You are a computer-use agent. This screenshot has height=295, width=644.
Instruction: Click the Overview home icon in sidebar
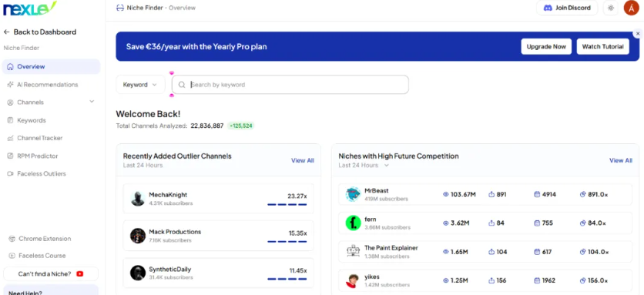[x=10, y=66]
